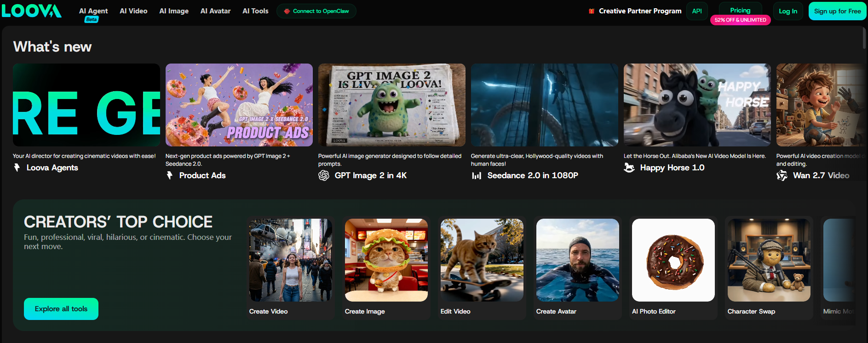Open the AI Video menu

133,11
